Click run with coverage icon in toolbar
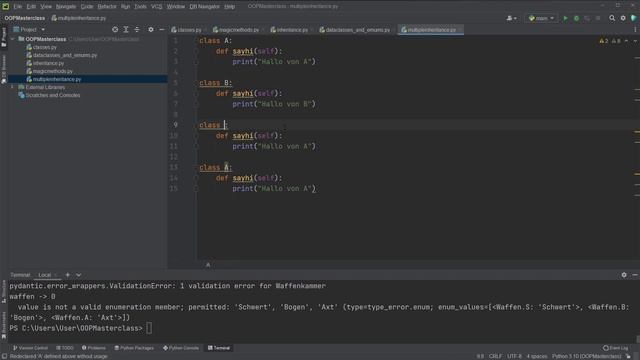Screen dimensions: 640x360 click(x=587, y=18)
